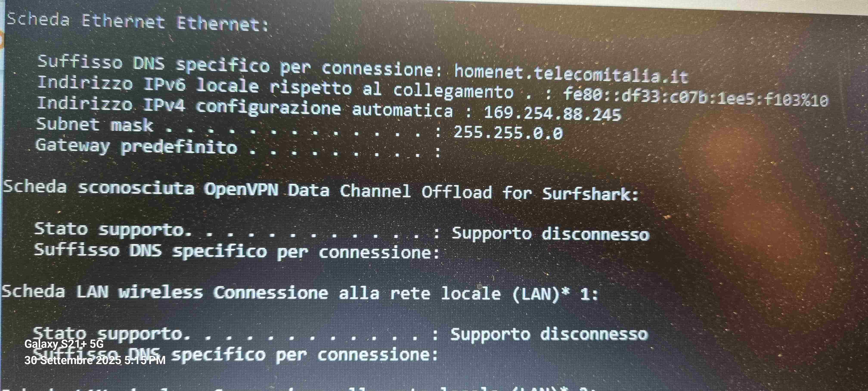Click the OpenVPN Data Channel Offload Surfshark header
The width and height of the screenshot is (868, 391).
coord(321,191)
